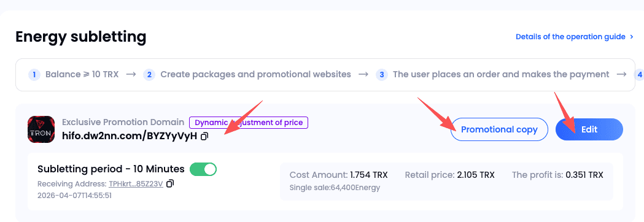Click the hifo.dw2nn.com/BYZYyVyH domain text
Screen dimensions: 644x222
tap(130, 136)
